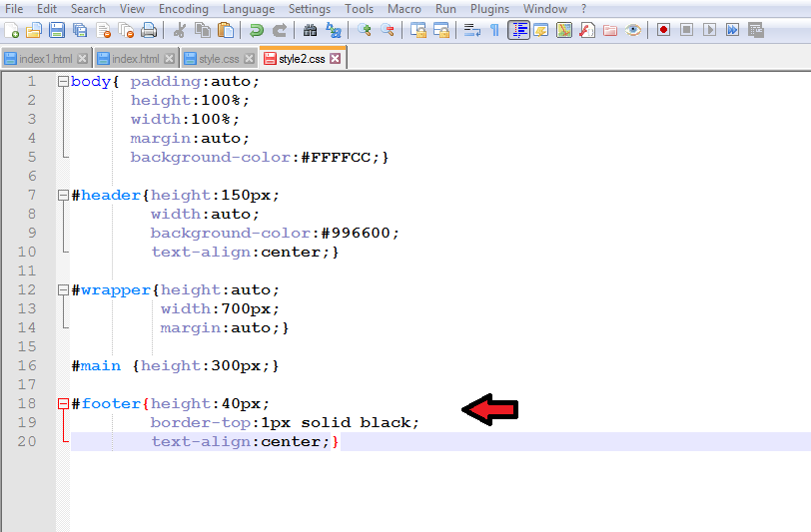Image resolution: width=811 pixels, height=532 pixels.
Task: Open the Search menu
Action: tap(88, 9)
